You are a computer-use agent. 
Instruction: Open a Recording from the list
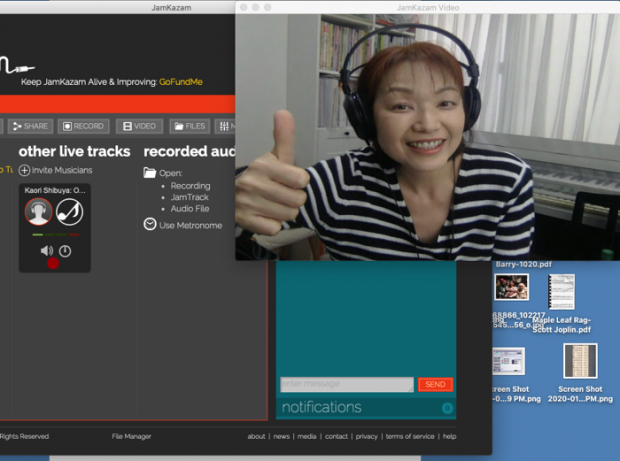click(190, 186)
